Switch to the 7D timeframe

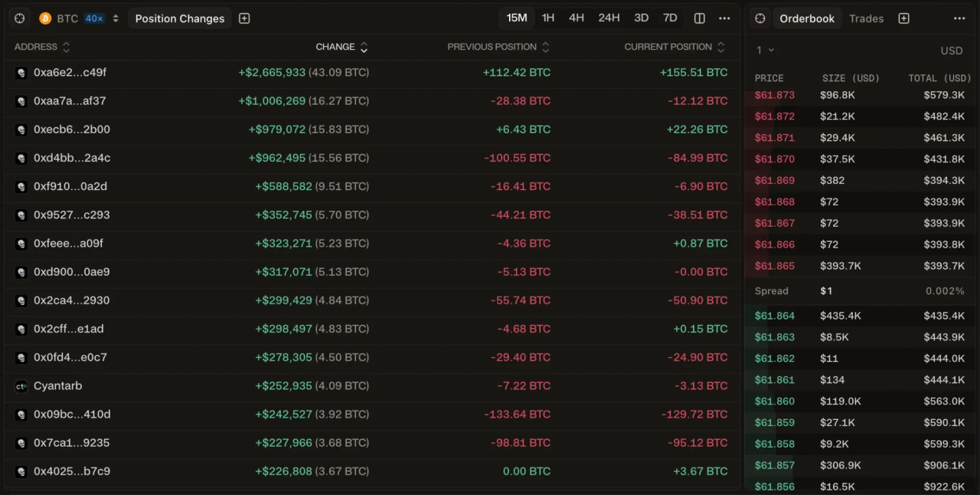click(x=670, y=18)
